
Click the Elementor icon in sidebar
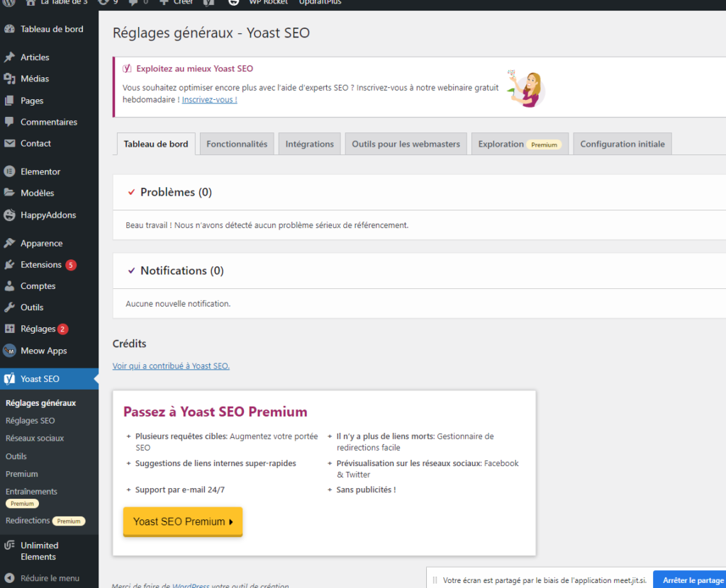9,171
